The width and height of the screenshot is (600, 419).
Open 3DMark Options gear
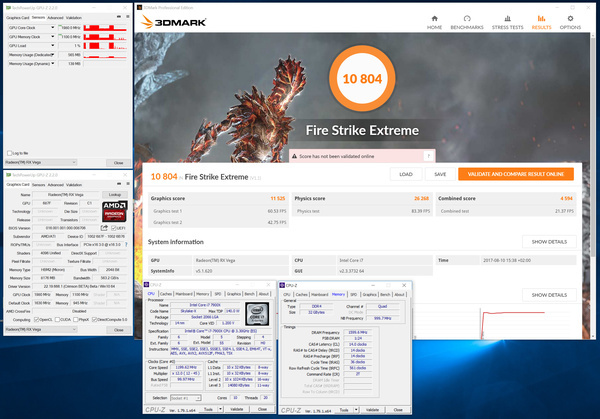click(570, 23)
